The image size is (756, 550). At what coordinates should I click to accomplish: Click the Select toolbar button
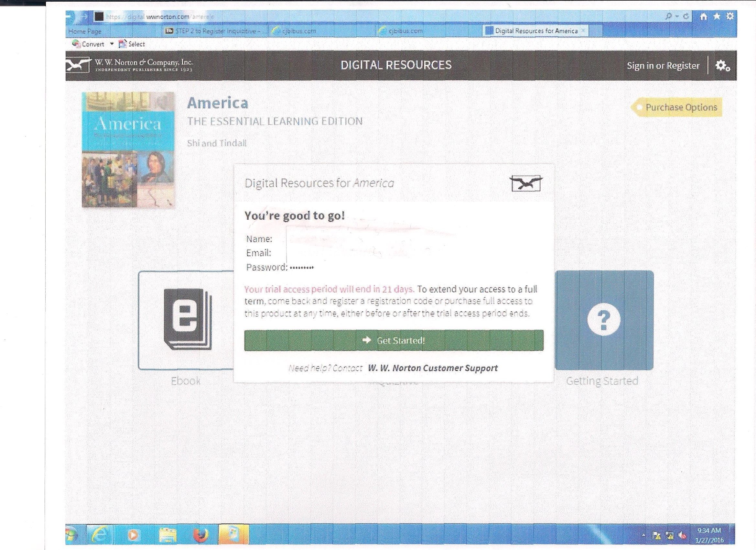click(132, 44)
